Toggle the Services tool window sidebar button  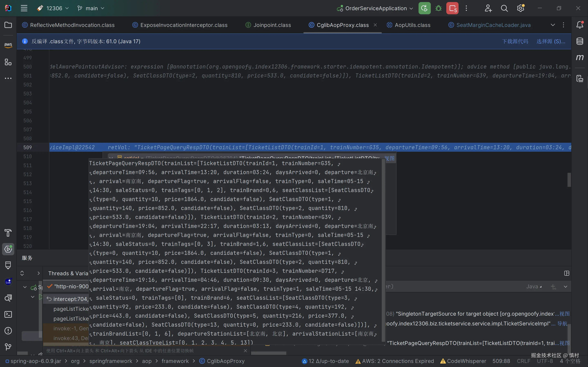click(8, 249)
